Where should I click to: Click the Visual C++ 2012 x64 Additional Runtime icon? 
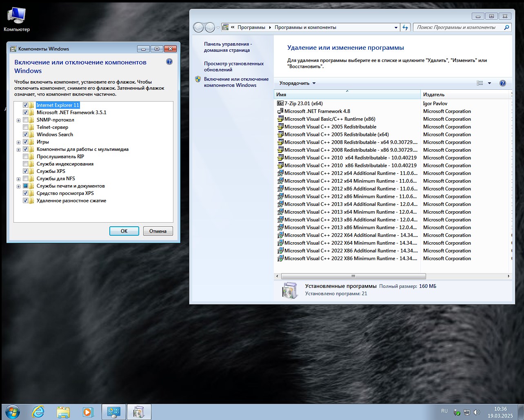point(280,173)
